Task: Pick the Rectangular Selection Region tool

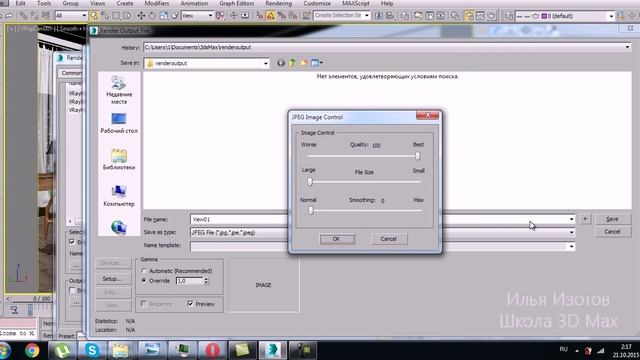Action: (x=116, y=16)
